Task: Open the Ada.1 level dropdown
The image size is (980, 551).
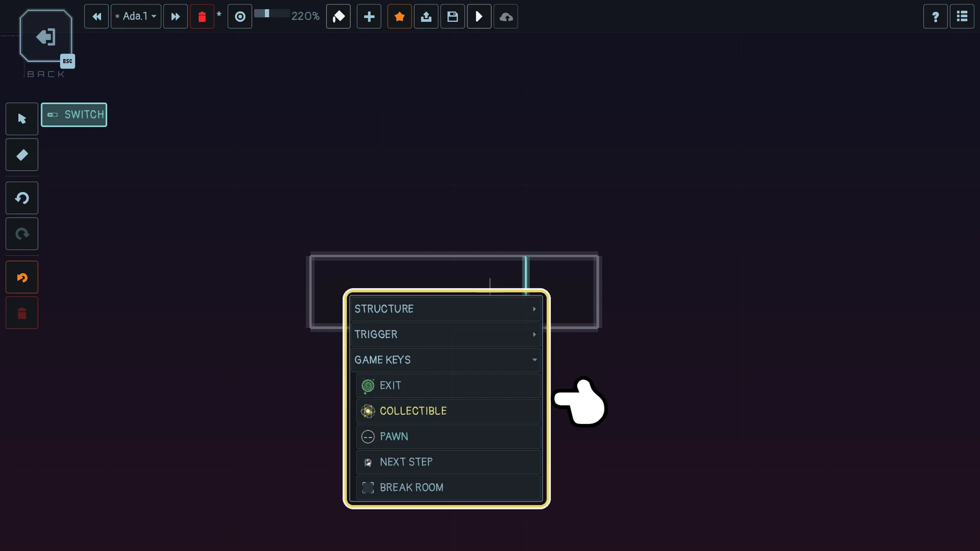Action: coord(136,16)
